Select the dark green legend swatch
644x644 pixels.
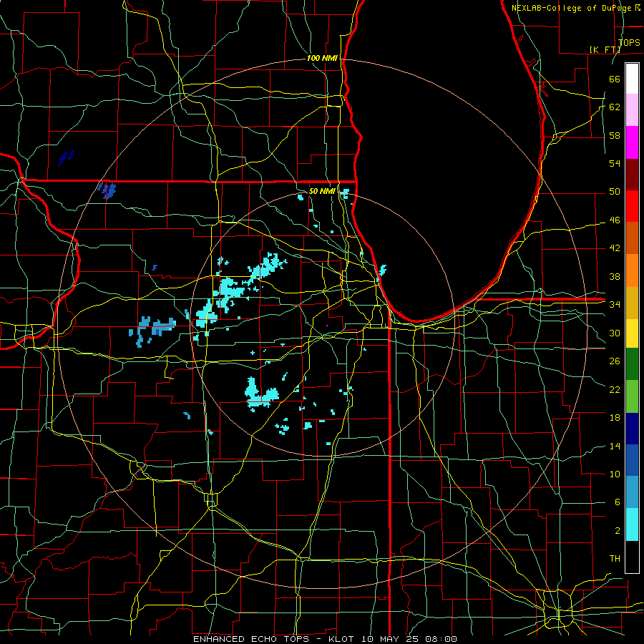632,364
